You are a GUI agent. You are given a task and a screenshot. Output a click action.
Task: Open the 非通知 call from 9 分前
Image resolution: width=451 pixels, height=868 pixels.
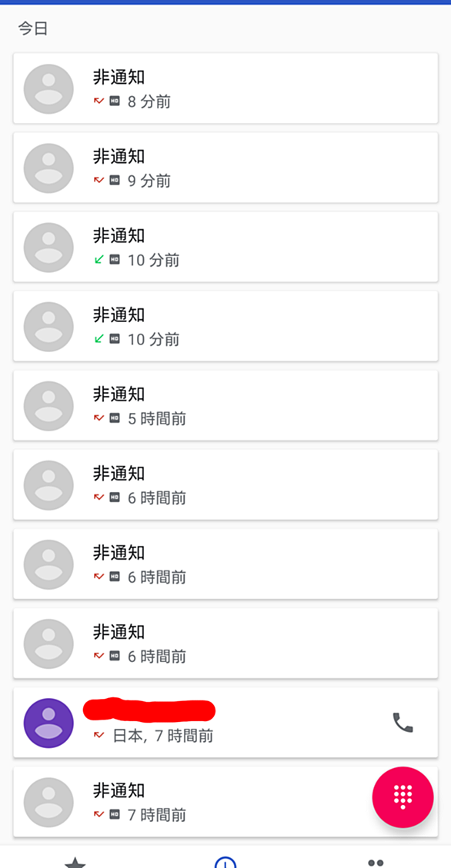tap(225, 168)
